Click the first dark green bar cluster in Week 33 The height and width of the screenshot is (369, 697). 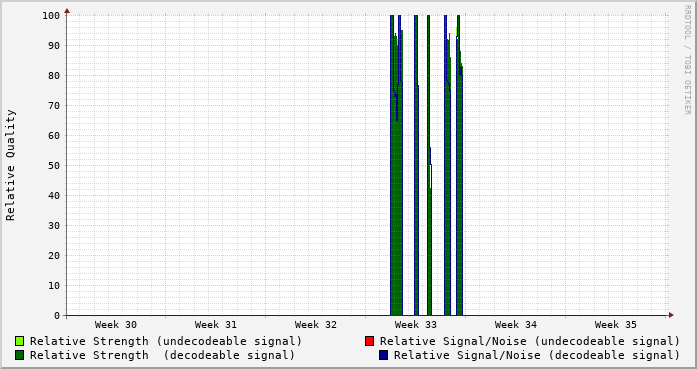pos(397,165)
